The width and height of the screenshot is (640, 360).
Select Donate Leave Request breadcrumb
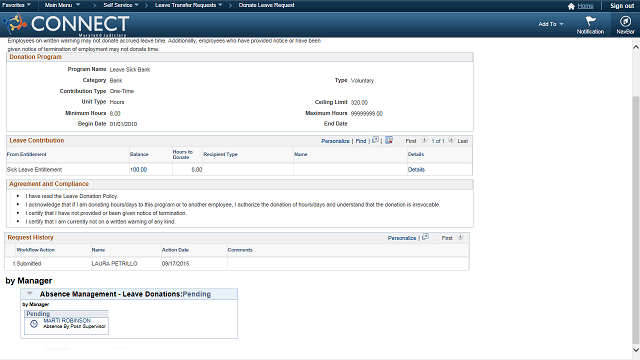point(267,5)
